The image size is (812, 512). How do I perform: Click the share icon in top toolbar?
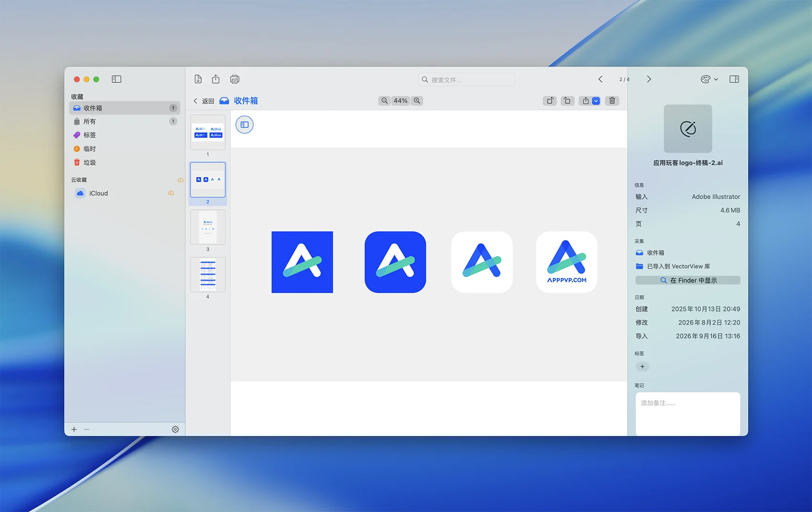(216, 79)
